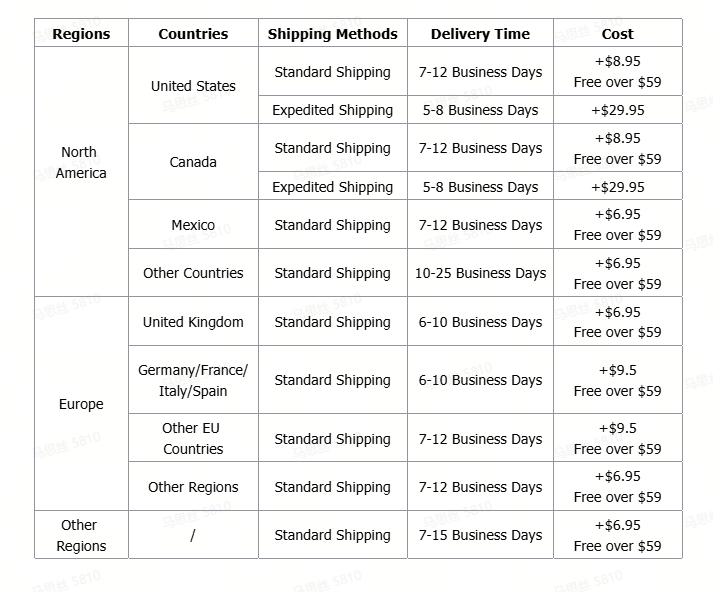The width and height of the screenshot is (713, 592).
Task: Select the 7-15 Business Days cell
Action: [480, 535]
